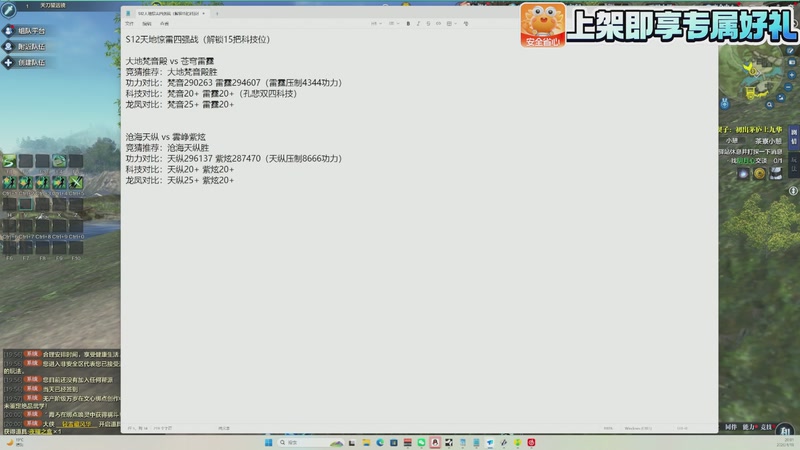800x450 pixels.
Task: Click the 上架即享专属好礼 banner
Action: [x=682, y=26]
